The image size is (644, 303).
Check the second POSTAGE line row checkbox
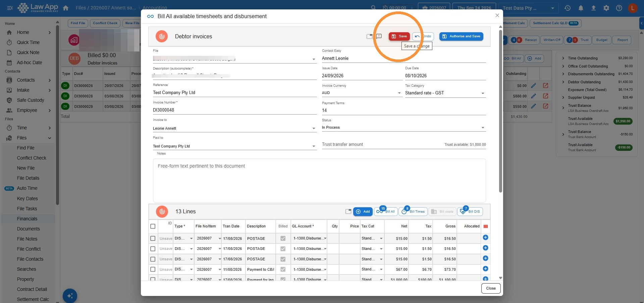pos(153,249)
